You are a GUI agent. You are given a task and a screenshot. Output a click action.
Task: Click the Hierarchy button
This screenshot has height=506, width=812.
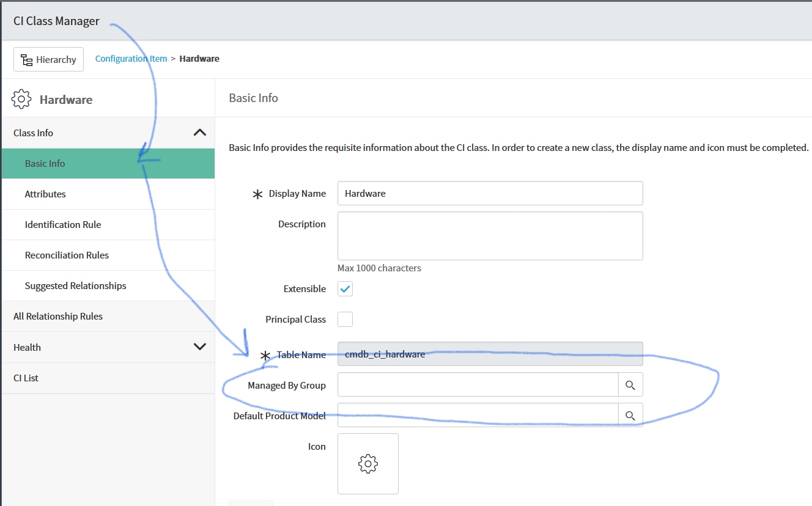tap(48, 59)
